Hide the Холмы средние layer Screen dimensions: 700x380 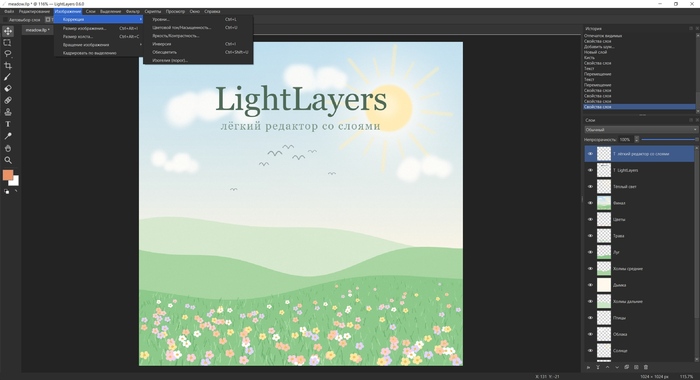tap(590, 268)
